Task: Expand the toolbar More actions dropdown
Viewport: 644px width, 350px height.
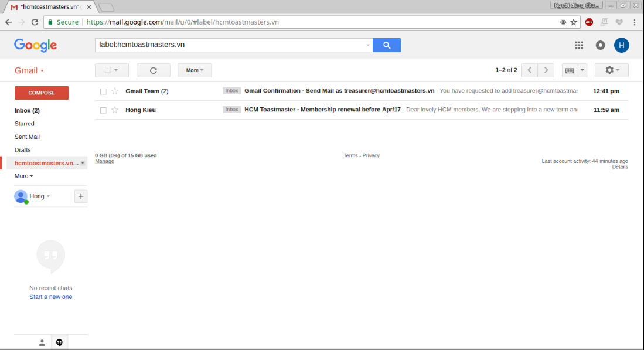Action: pyautogui.click(x=195, y=70)
